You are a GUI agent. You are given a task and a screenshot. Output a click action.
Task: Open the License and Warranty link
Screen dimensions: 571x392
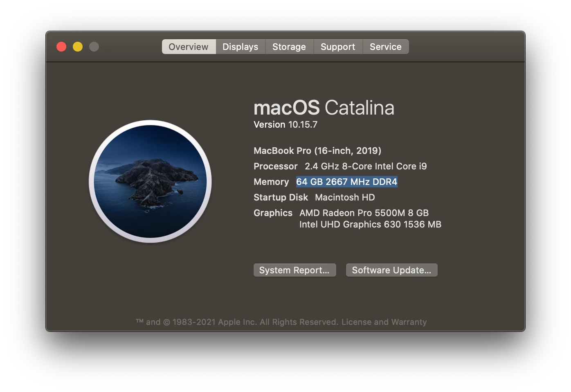click(384, 322)
